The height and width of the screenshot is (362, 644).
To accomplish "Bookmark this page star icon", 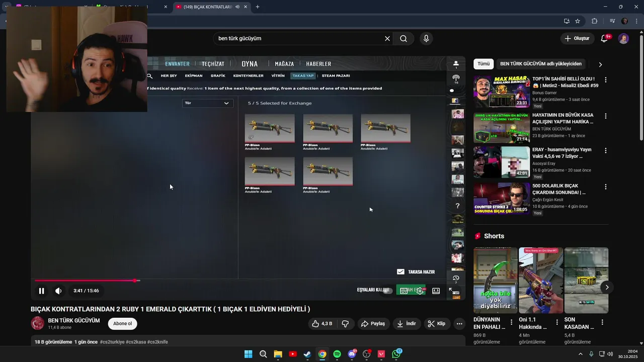I will (578, 21).
